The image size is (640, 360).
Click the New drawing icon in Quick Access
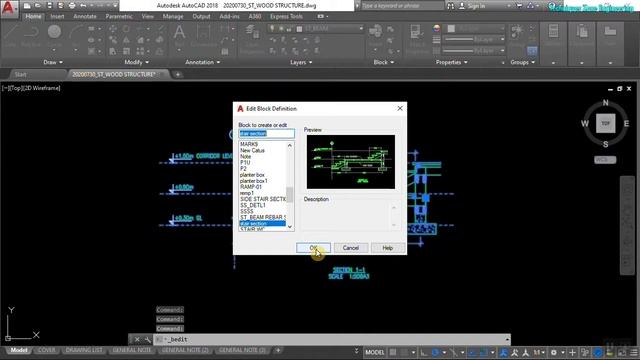(x=27, y=6)
